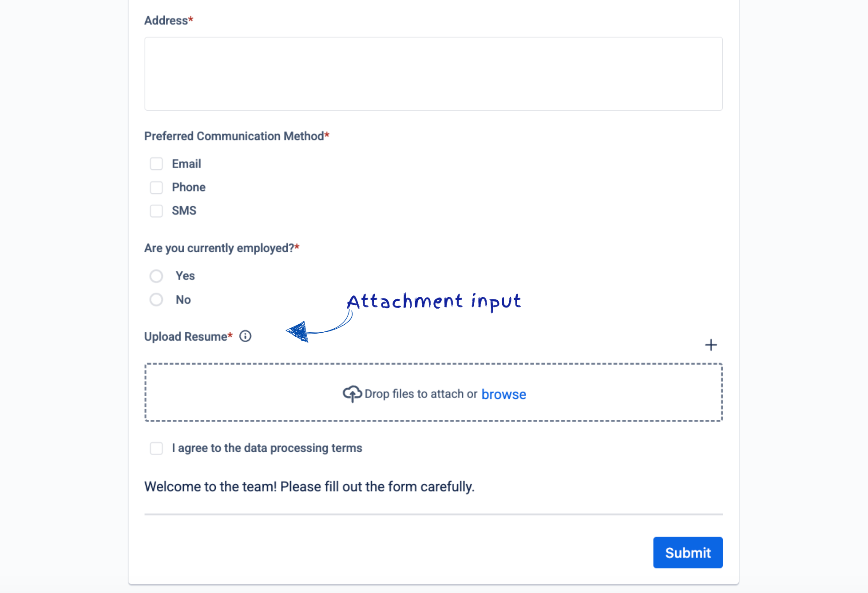Select the Yes radio button
Screen dimensions: 868x593
click(x=156, y=276)
